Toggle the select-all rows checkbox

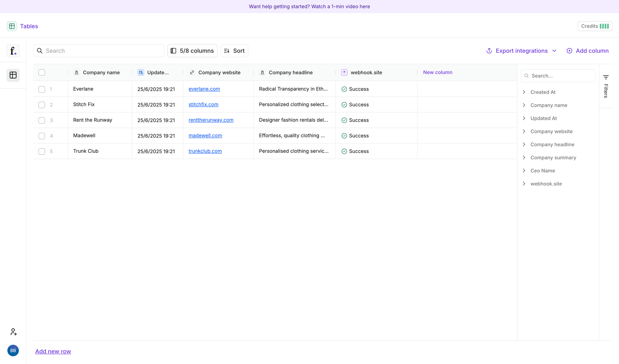click(x=42, y=72)
